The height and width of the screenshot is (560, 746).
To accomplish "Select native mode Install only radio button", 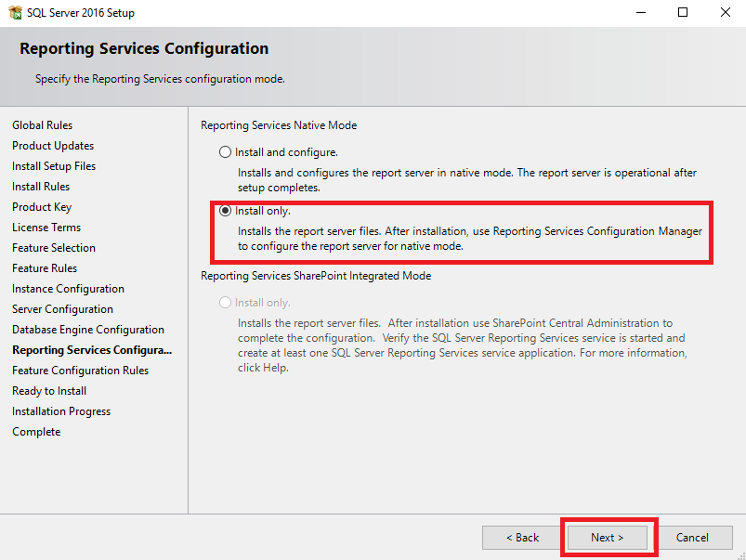I will point(225,210).
